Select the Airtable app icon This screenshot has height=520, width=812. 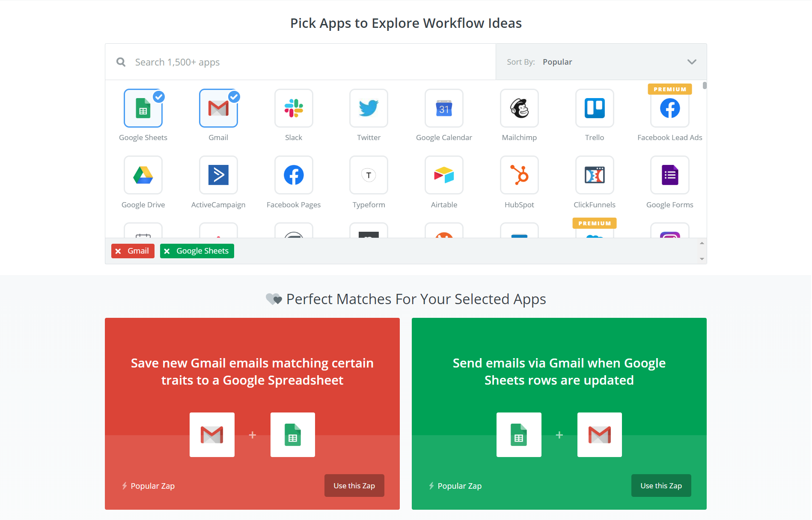point(444,175)
